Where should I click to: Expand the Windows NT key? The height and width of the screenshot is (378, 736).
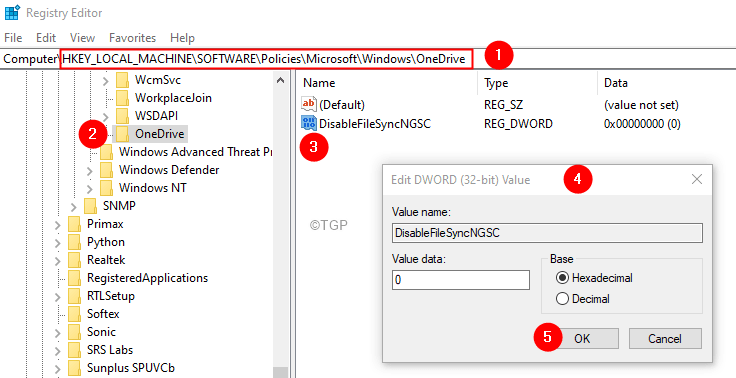[x=89, y=188]
